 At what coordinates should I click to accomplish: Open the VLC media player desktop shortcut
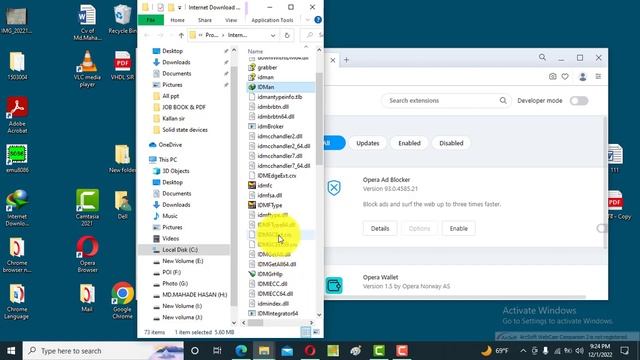[x=87, y=69]
